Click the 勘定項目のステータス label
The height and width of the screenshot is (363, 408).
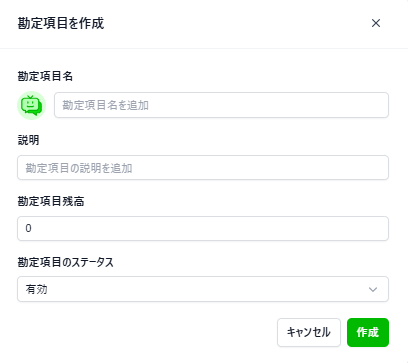(x=65, y=262)
